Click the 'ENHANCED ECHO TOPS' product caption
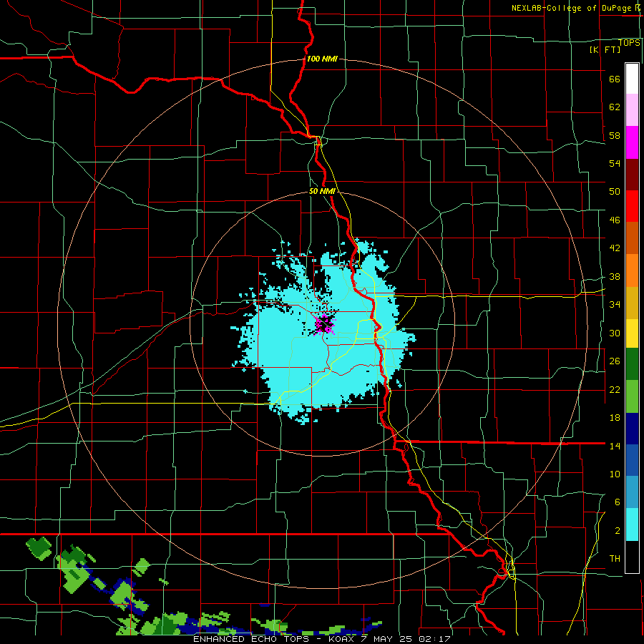Image resolution: width=644 pixels, height=644 pixels. point(251,639)
